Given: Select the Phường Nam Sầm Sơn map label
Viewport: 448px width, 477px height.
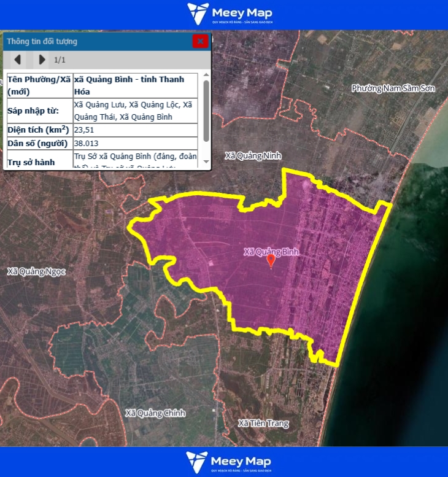Looking at the screenshot, I should click(393, 88).
